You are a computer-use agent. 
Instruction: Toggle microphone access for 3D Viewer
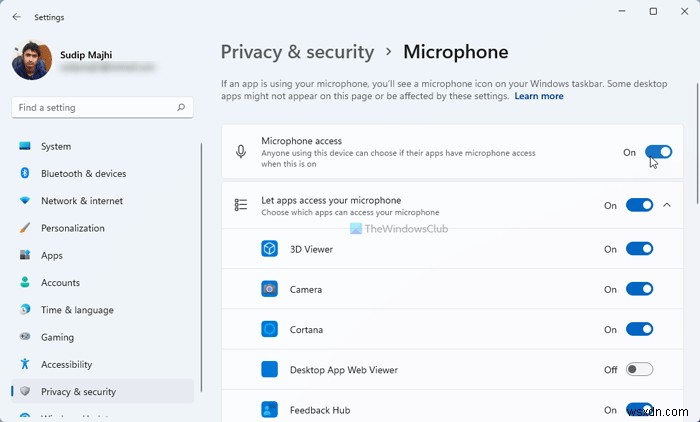click(x=639, y=249)
